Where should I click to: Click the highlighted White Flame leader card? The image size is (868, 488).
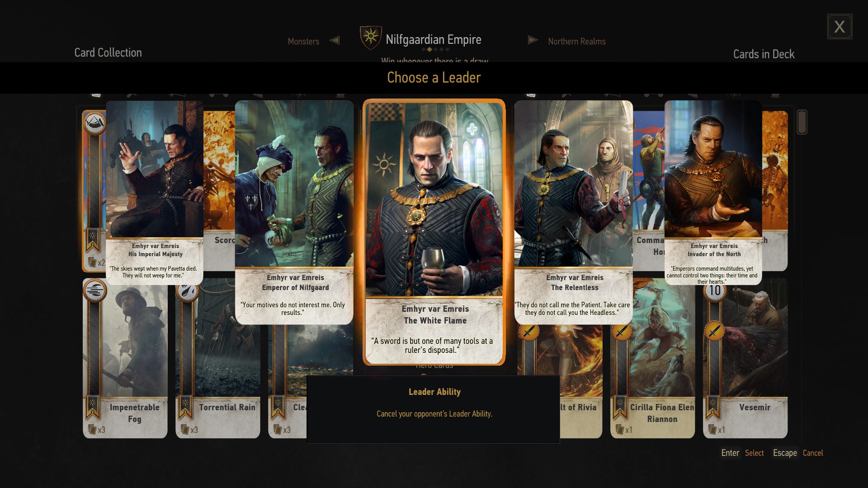pyautogui.click(x=434, y=232)
